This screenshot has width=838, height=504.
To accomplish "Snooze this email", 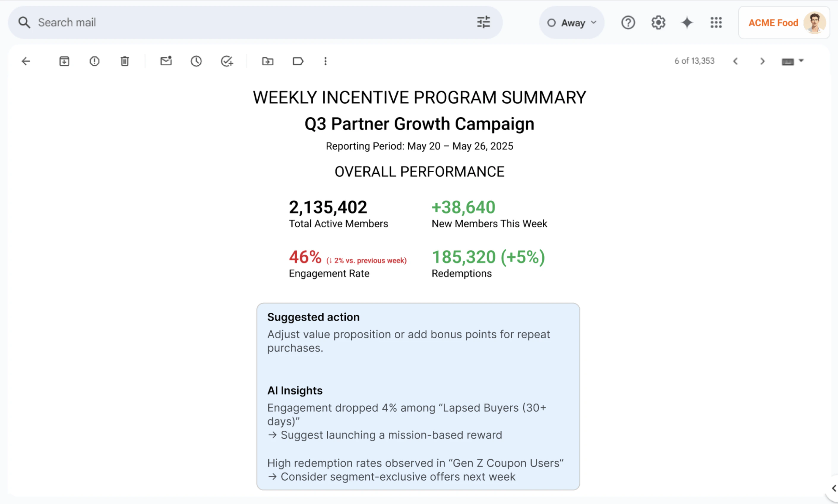I will [196, 61].
